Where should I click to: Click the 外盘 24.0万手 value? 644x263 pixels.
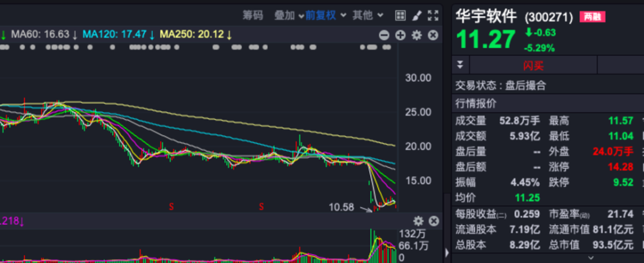pyautogui.click(x=613, y=151)
